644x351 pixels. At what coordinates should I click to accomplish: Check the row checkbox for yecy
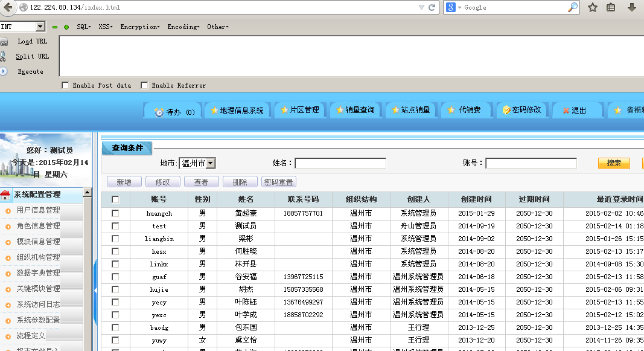[x=115, y=302]
